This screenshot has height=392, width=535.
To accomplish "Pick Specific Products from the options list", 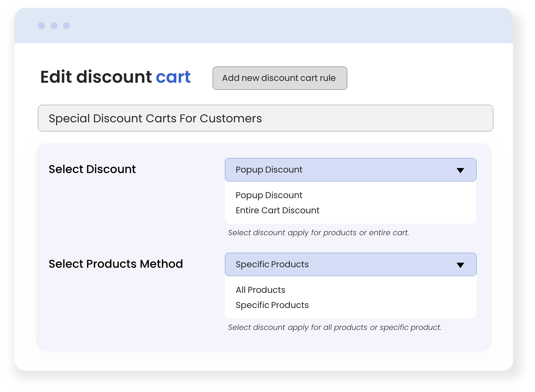I will point(272,305).
